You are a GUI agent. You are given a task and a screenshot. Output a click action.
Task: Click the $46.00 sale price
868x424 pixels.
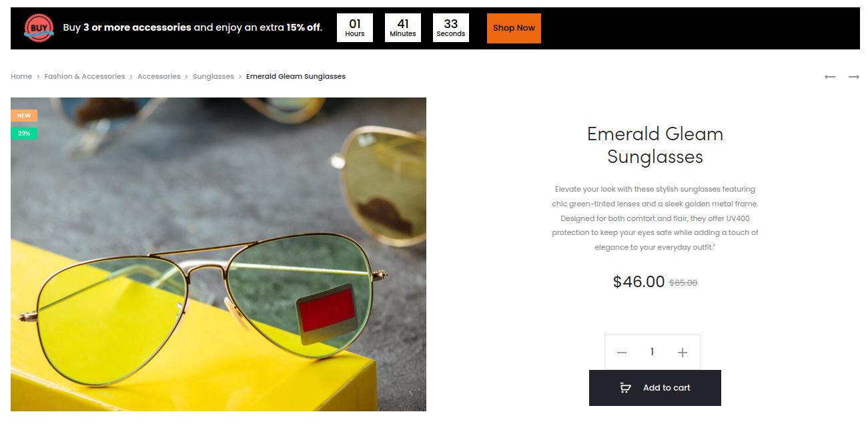pyautogui.click(x=638, y=282)
